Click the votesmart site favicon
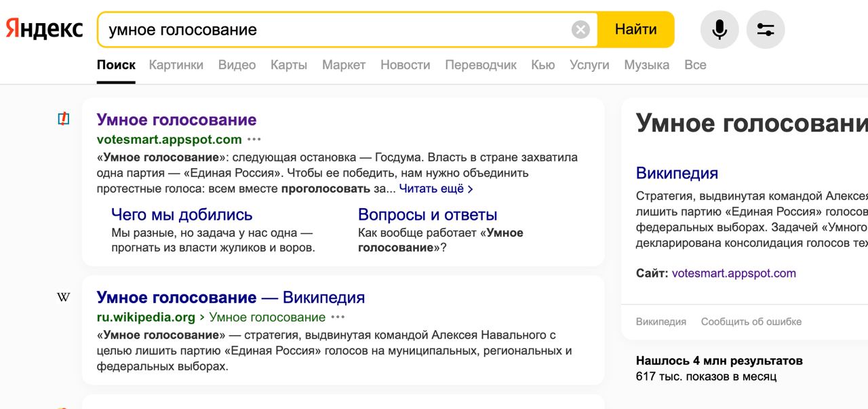This screenshot has height=409, width=868. click(63, 119)
